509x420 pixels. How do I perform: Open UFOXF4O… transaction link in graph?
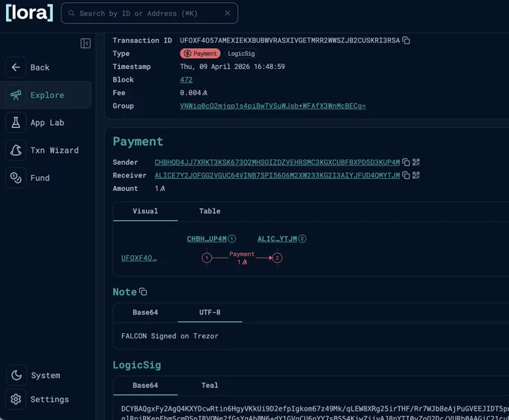[x=138, y=258]
